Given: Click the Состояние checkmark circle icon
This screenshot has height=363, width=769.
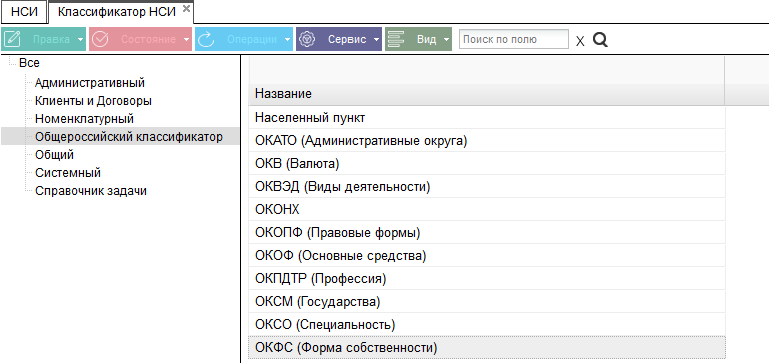Looking at the screenshot, I should [101, 39].
